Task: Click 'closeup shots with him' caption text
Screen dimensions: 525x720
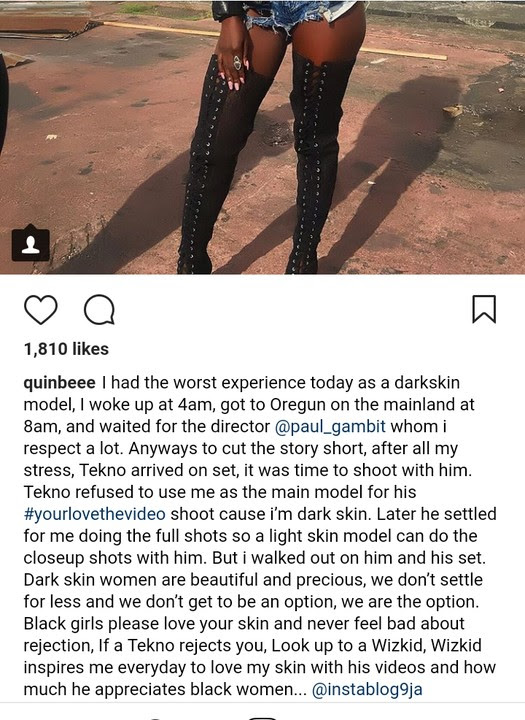Action: point(113,558)
